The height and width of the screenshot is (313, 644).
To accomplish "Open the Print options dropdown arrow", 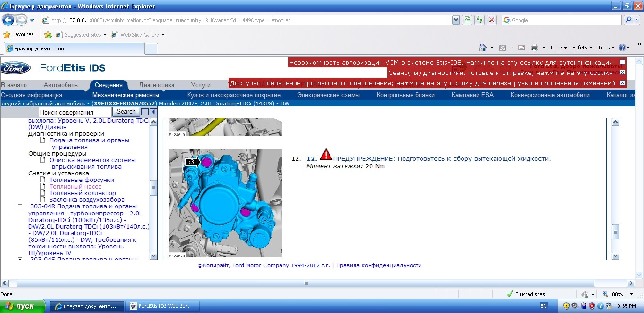I will point(544,48).
